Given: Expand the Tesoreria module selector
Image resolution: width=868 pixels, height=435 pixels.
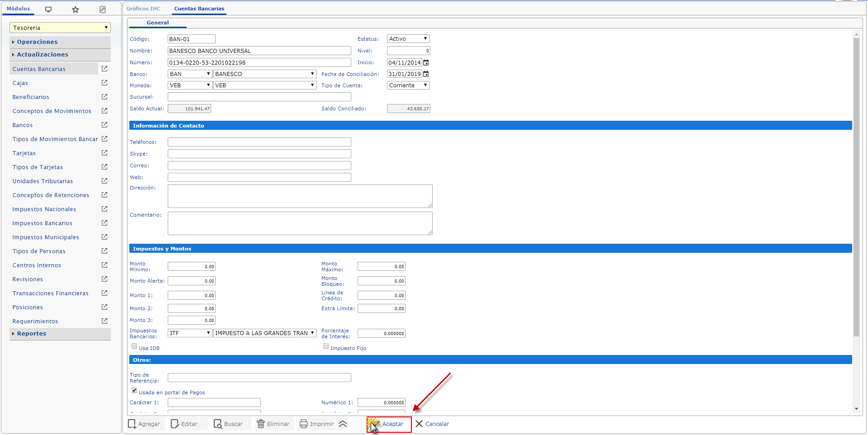Looking at the screenshot, I should click(x=60, y=28).
